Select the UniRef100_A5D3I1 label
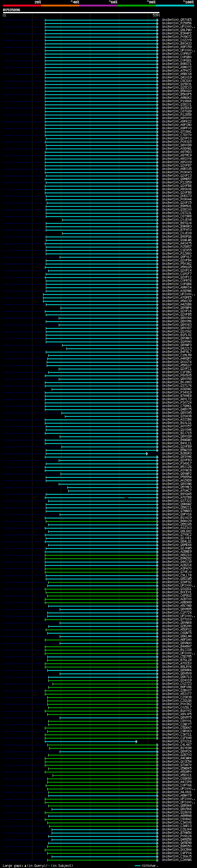197x868 pixels. pyautogui.click(x=177, y=775)
